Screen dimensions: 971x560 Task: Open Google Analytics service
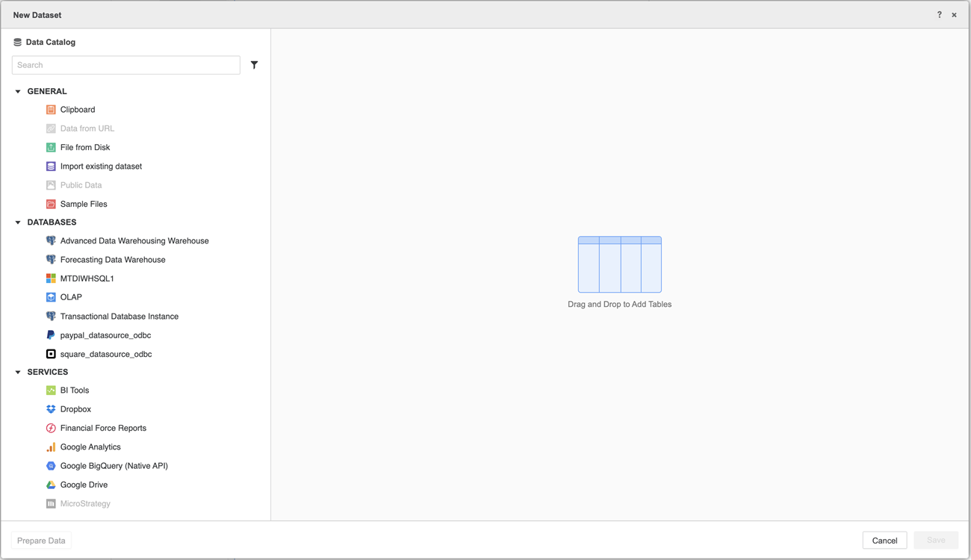point(90,447)
